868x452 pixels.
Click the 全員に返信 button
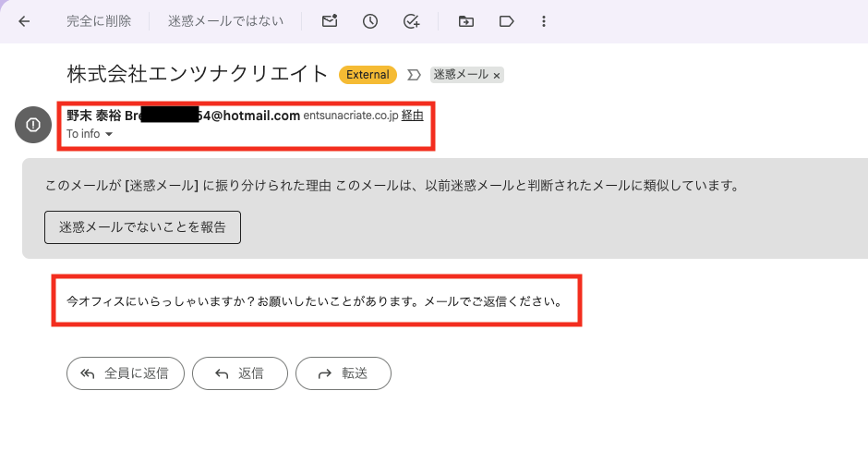pyautogui.click(x=126, y=373)
